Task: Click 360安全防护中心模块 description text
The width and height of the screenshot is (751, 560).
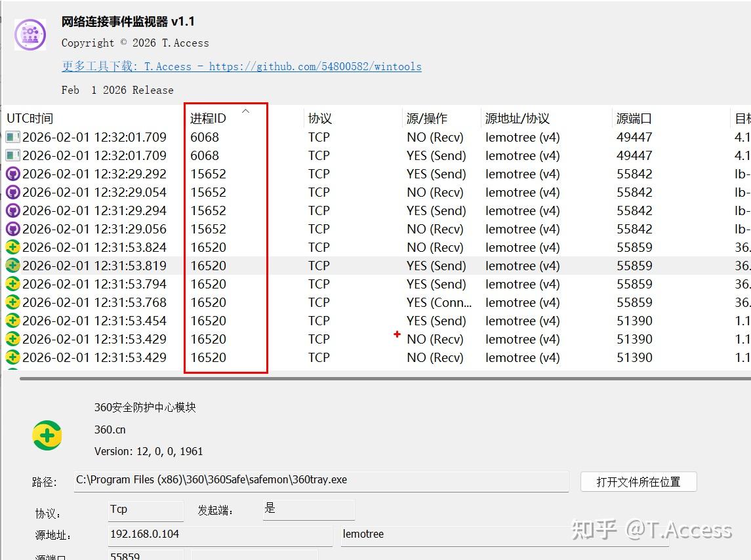Action: [145, 408]
